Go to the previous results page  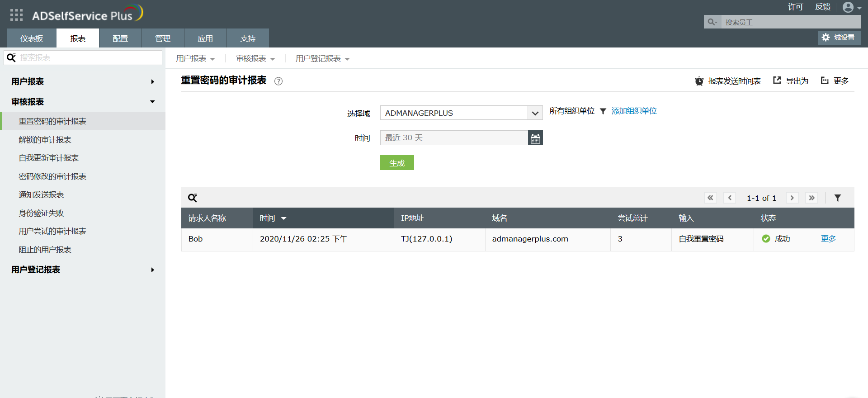(730, 198)
